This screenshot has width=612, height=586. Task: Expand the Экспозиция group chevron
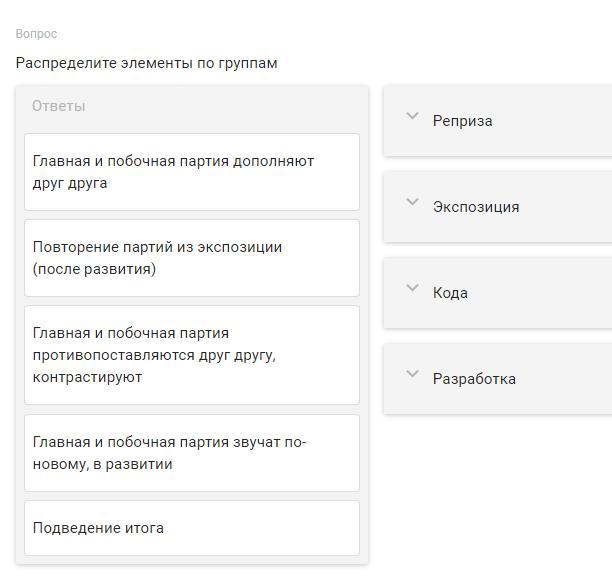pyautogui.click(x=411, y=203)
